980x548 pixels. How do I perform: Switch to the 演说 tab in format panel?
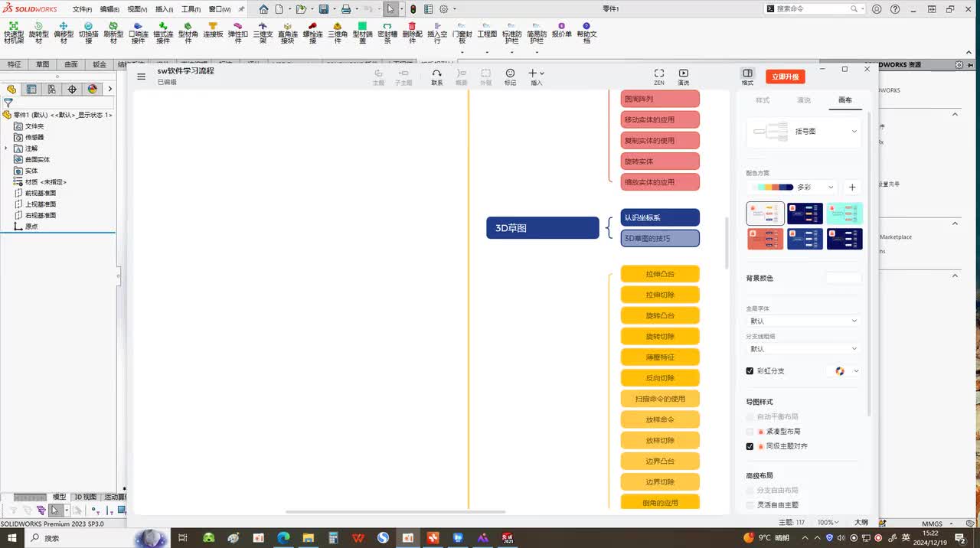[x=804, y=100]
